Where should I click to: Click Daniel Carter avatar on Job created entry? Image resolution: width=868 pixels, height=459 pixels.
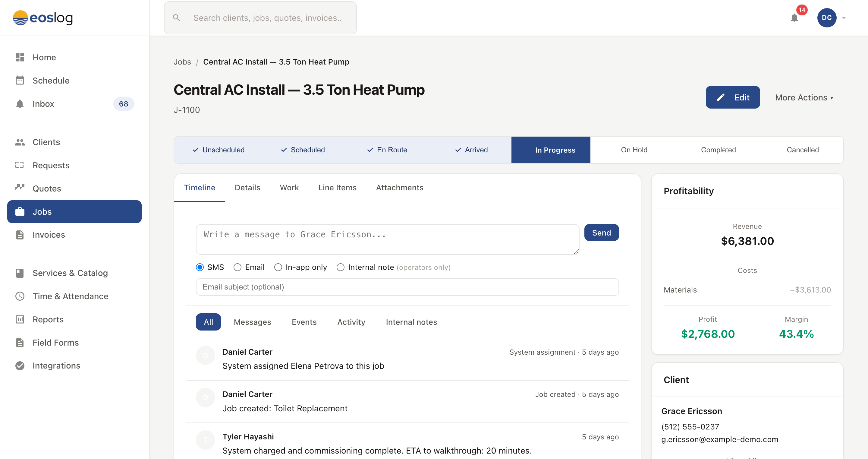[205, 397]
